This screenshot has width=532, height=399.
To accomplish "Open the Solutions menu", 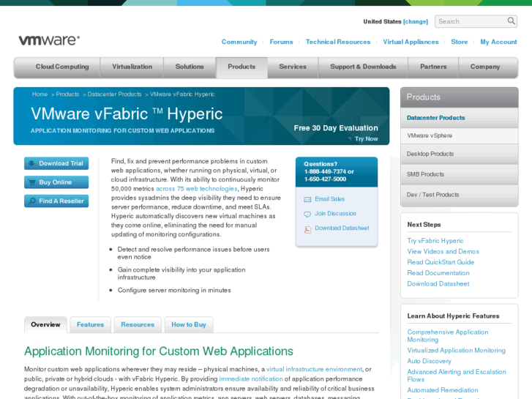I will [x=190, y=67].
